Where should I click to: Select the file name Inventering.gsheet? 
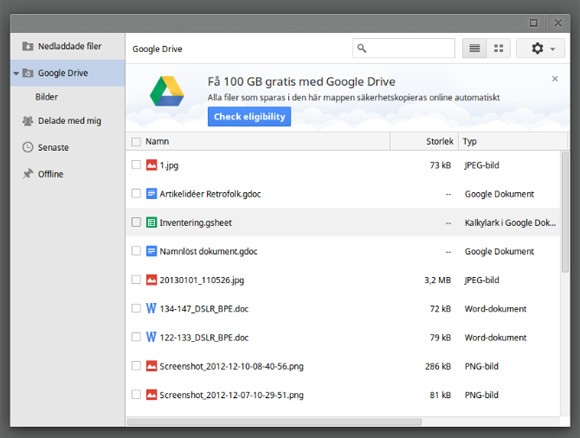(196, 223)
